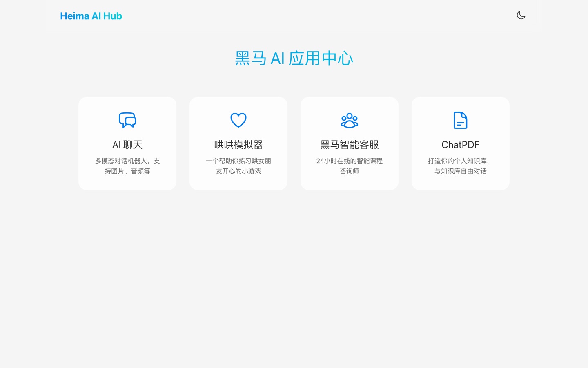Click the 一个帮助你练习哄女朋友开心的小游戏 description
588x368 pixels.
(x=238, y=166)
